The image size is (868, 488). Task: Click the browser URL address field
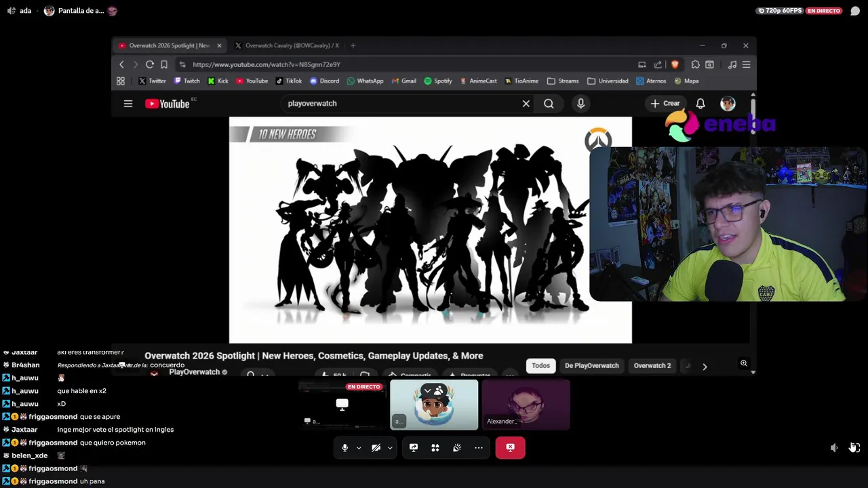coord(407,64)
